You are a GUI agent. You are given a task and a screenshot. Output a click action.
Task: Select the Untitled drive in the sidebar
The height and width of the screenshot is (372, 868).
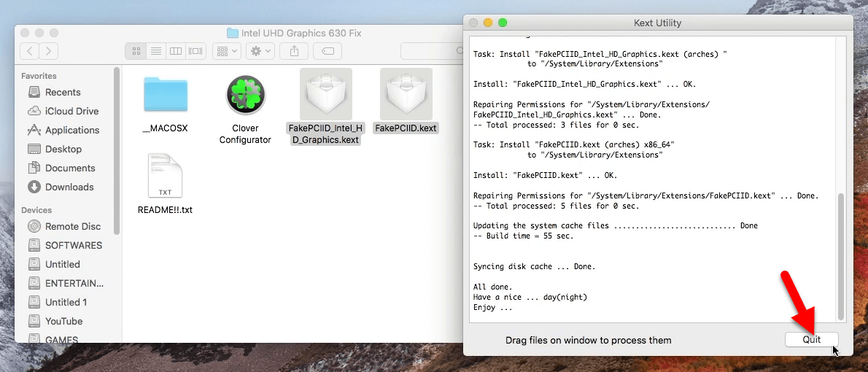[63, 264]
